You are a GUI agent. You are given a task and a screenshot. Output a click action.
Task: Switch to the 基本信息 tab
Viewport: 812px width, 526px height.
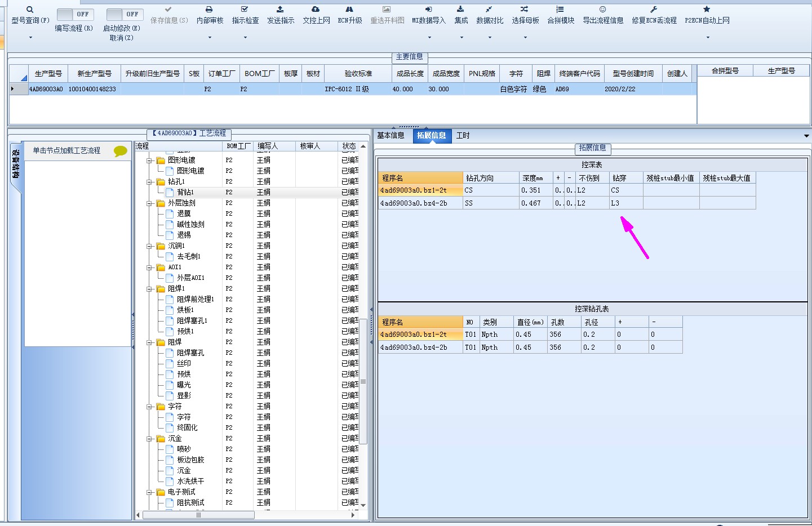click(391, 135)
